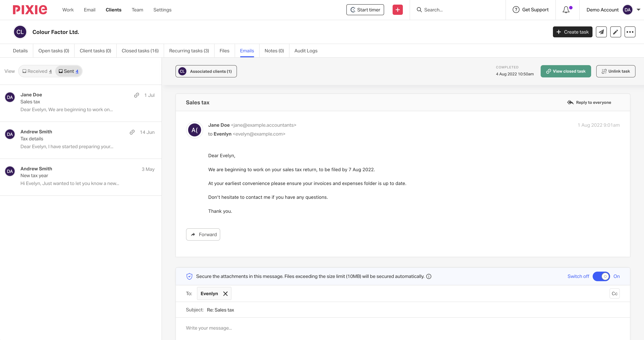
Task: Remove Evenlyn recipient with the X icon
Action: (225, 293)
